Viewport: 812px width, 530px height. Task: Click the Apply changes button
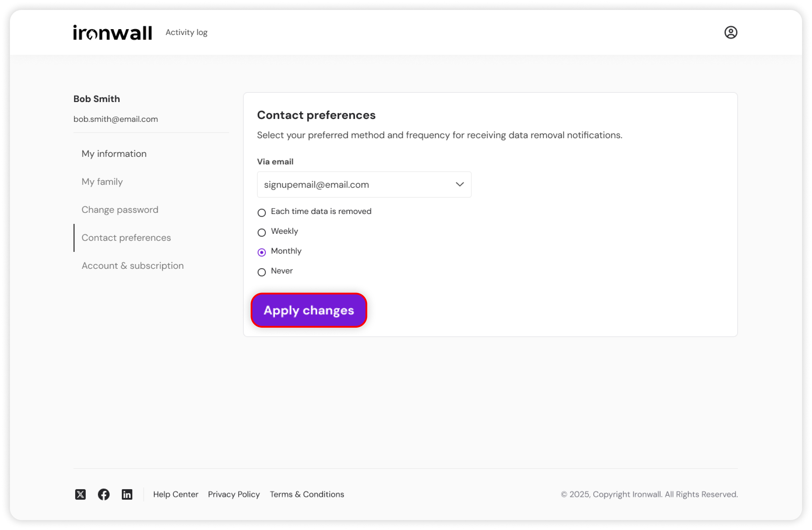click(309, 310)
